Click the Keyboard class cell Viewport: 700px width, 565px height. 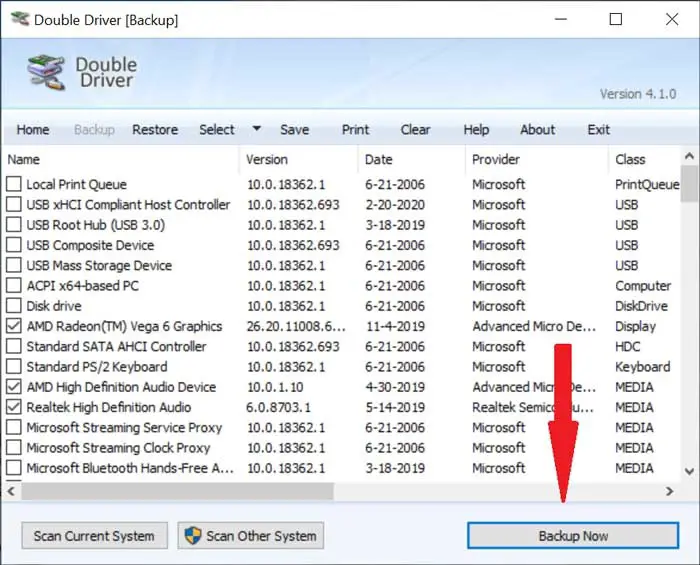tap(642, 367)
